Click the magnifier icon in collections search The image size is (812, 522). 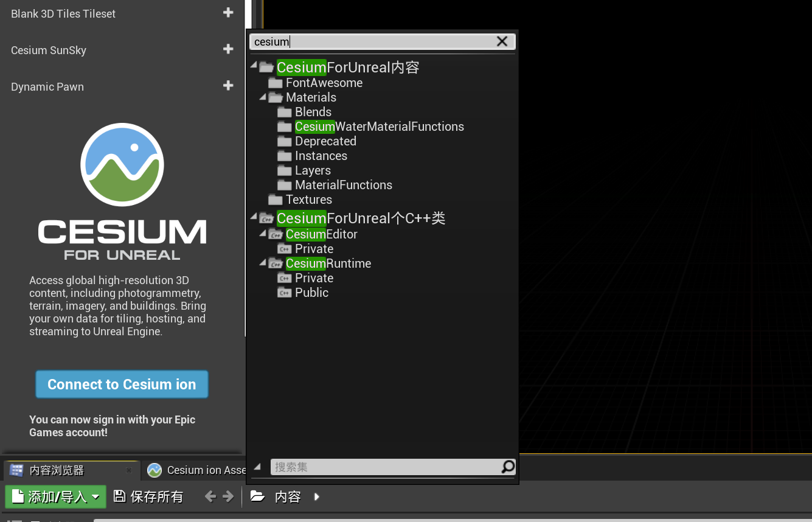508,467
